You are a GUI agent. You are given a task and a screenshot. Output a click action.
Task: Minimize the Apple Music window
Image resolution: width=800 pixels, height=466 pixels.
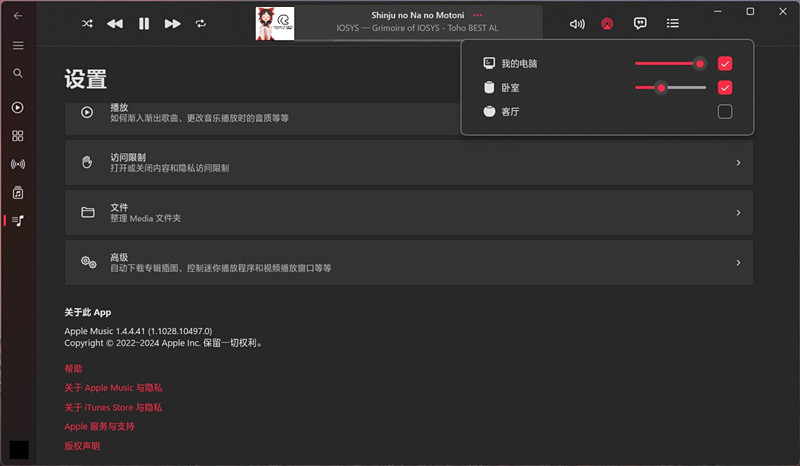(717, 11)
